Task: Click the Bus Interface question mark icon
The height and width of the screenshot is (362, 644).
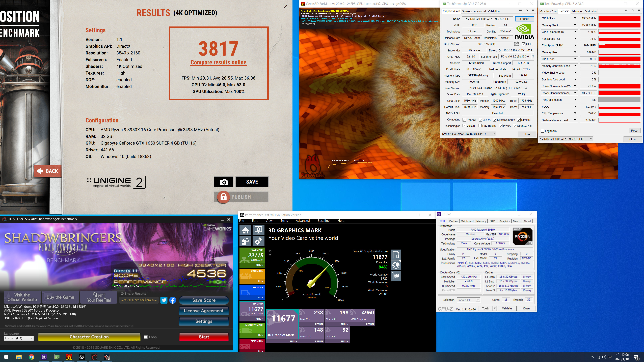Action: click(x=533, y=56)
